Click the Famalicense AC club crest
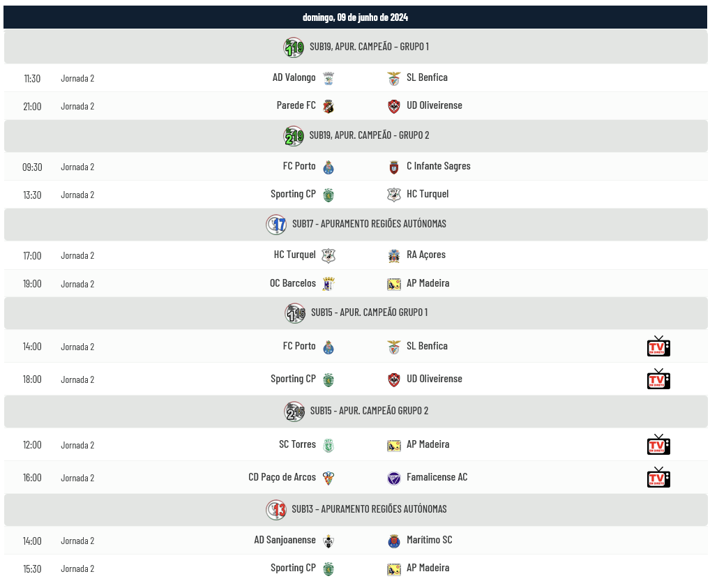This screenshot has width=710, height=588. [x=394, y=478]
